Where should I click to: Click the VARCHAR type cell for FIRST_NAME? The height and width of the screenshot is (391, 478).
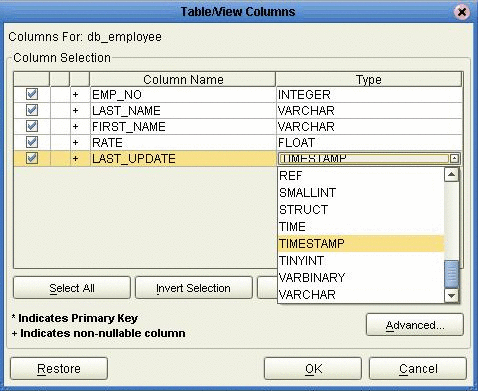coord(369,127)
